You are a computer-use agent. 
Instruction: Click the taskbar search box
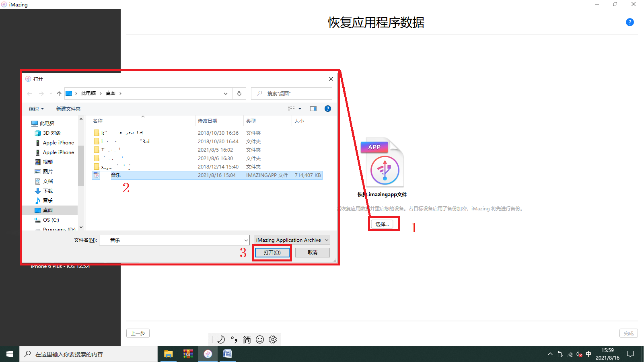point(88,354)
